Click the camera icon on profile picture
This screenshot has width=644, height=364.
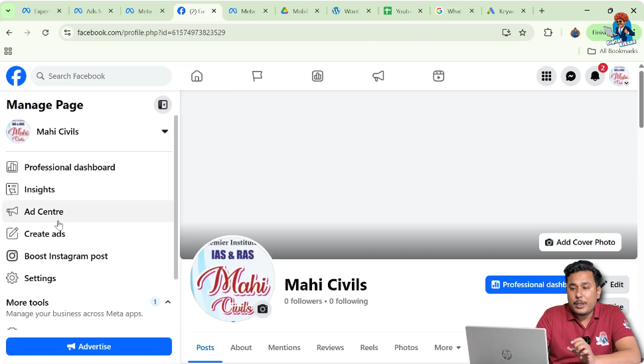(262, 309)
